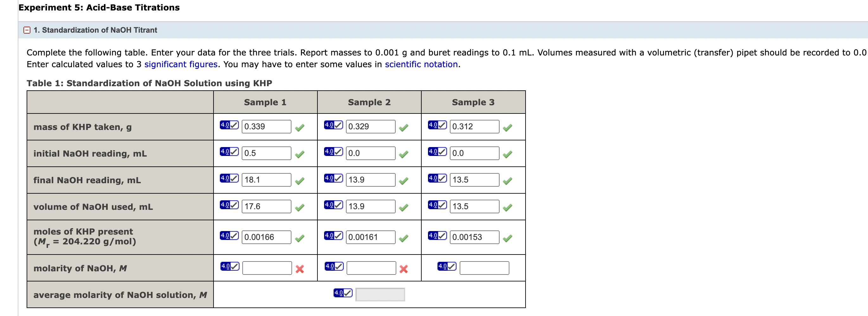Expand the 4.0 badge on Sample 2 final reading
The width and height of the screenshot is (868, 316).
coord(333,178)
